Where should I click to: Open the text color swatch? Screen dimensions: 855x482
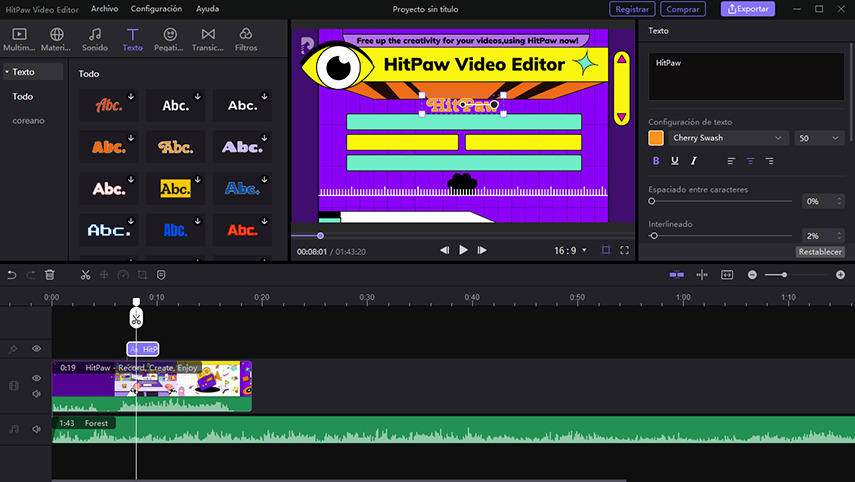[656, 138]
